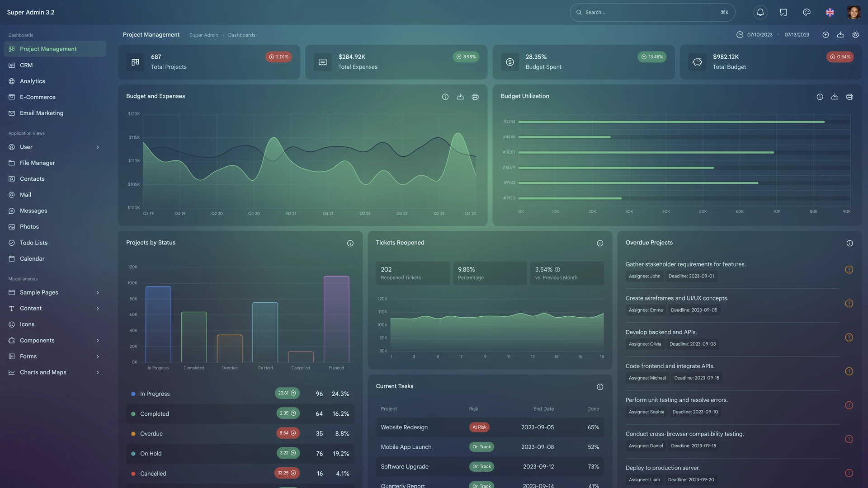Click the At Risk badge for Website Redesign

(479, 427)
